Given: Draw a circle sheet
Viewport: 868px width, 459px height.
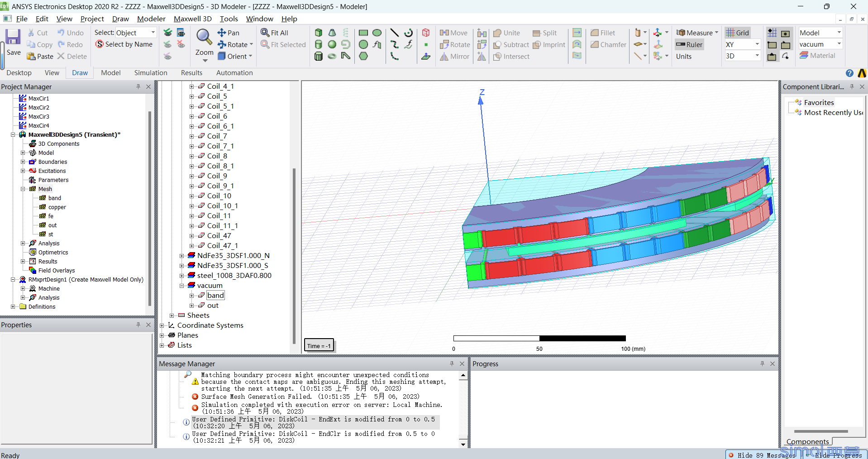Looking at the screenshot, I should [363, 44].
